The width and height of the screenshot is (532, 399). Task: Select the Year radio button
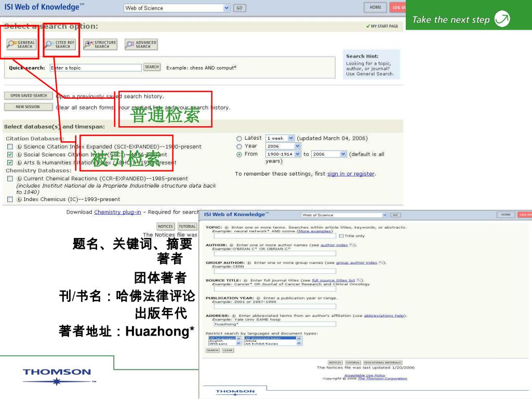coord(239,147)
